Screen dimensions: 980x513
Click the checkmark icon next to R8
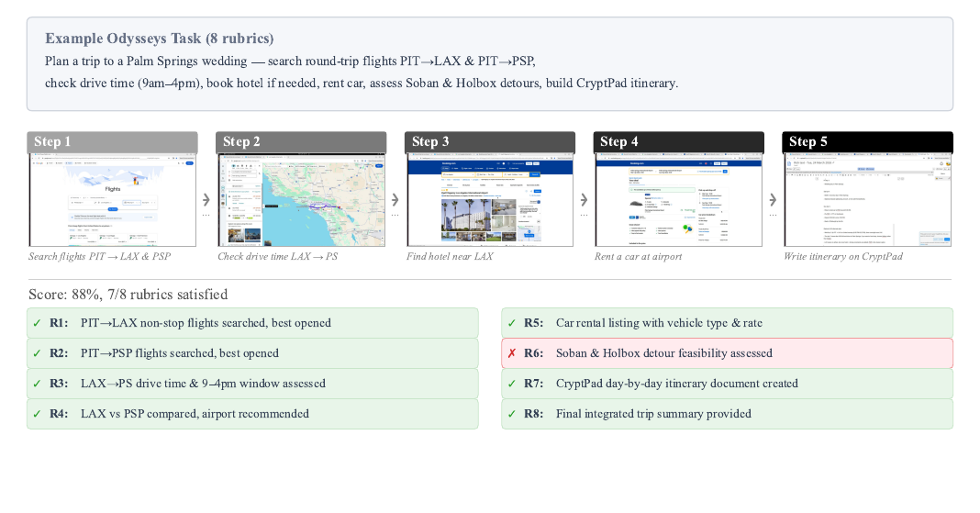pyautogui.click(x=512, y=414)
